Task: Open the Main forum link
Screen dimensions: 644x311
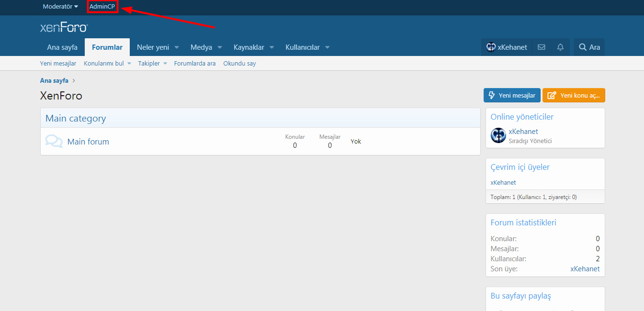Action: [x=88, y=142]
